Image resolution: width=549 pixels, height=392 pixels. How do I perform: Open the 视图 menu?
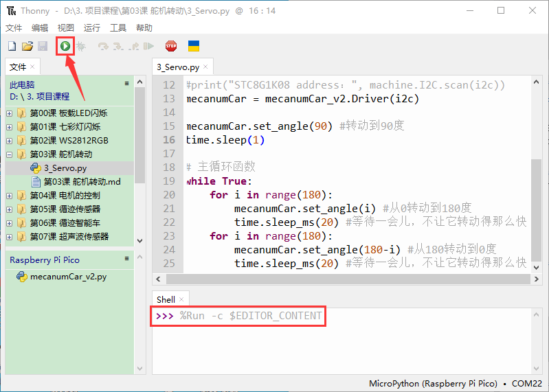pos(66,28)
